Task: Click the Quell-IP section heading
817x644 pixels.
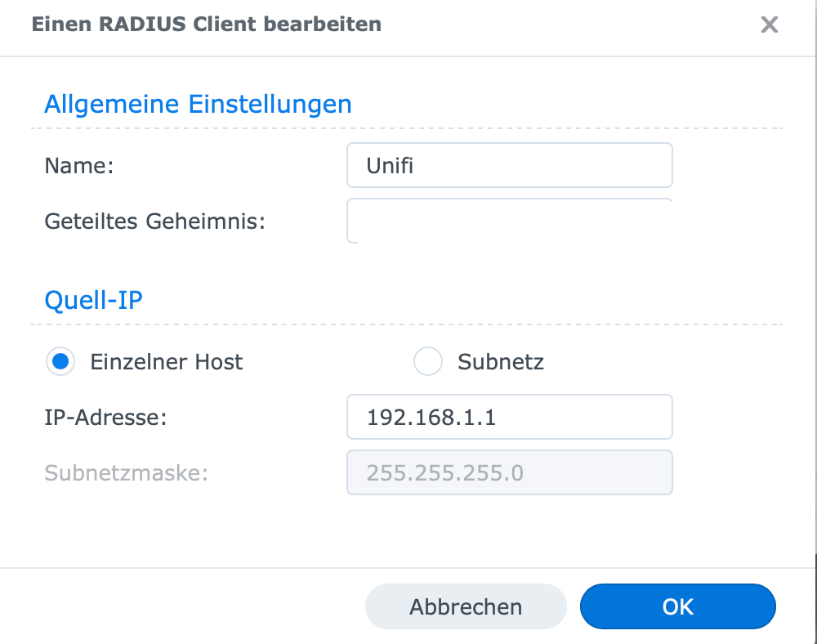Action: click(94, 301)
